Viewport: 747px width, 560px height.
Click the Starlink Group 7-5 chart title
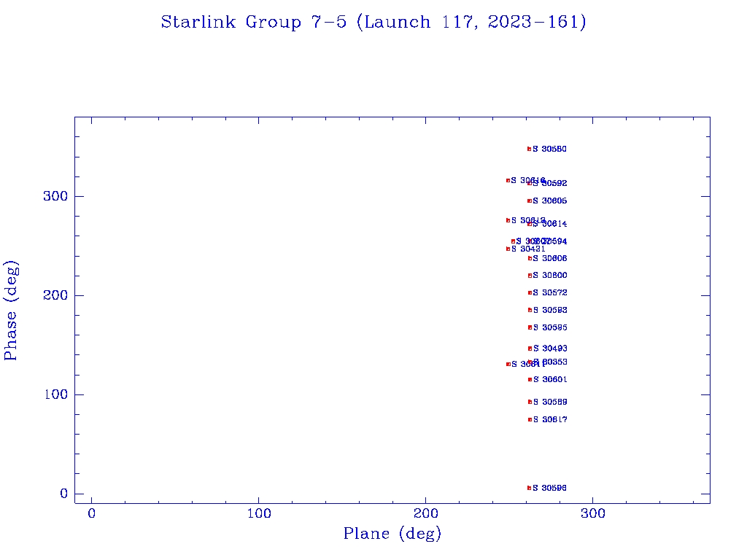tap(373, 23)
